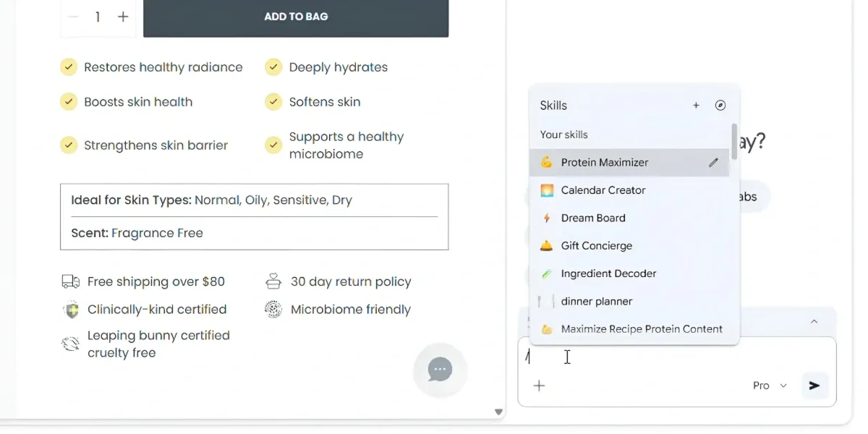
Task: Click the ADD TO BAG button
Action: click(x=296, y=16)
